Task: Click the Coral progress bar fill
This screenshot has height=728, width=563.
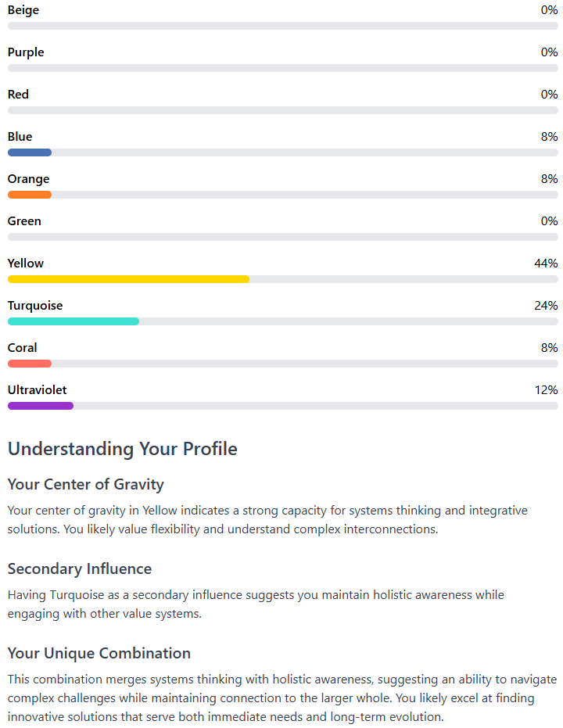Action: (30, 364)
